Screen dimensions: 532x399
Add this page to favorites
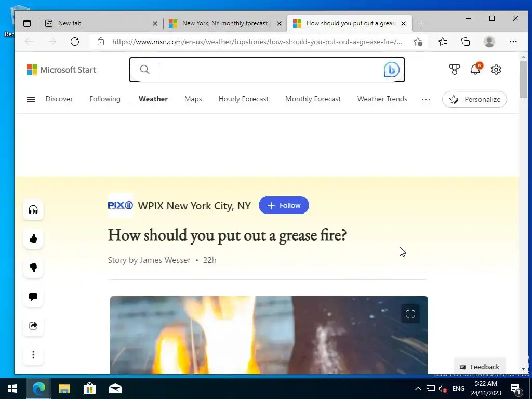click(418, 42)
